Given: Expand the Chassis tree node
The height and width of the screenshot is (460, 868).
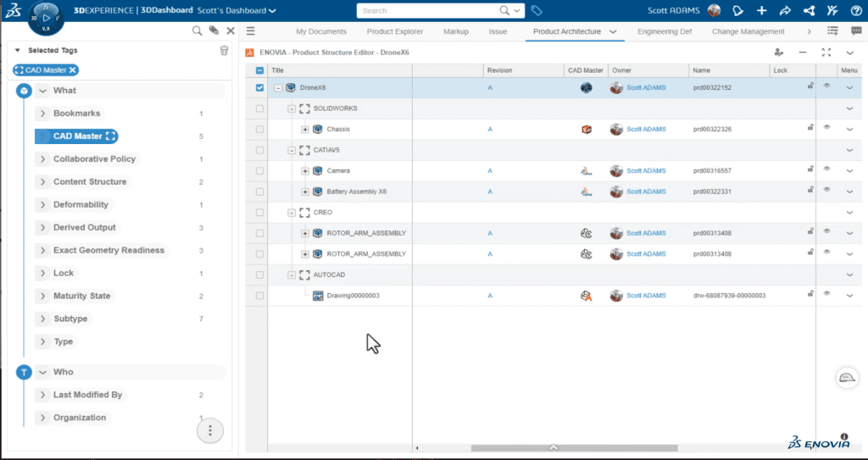Looking at the screenshot, I should [305, 130].
